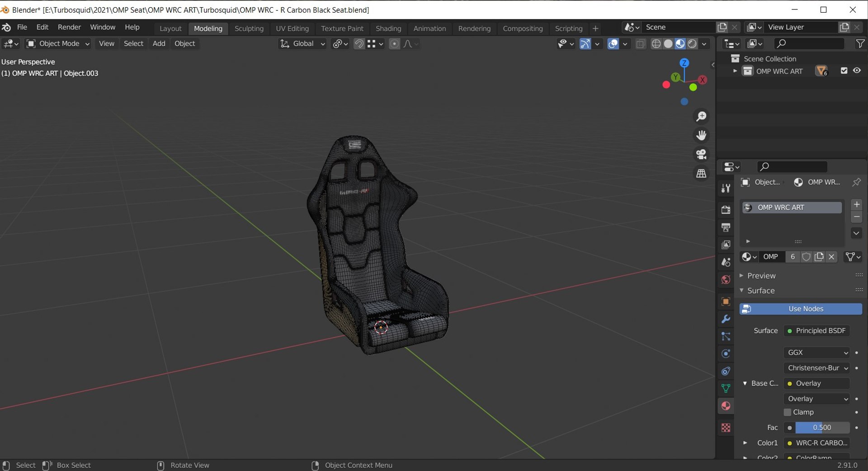Toggle X-ray mode in viewport header
868x471 pixels.
pyautogui.click(x=641, y=43)
